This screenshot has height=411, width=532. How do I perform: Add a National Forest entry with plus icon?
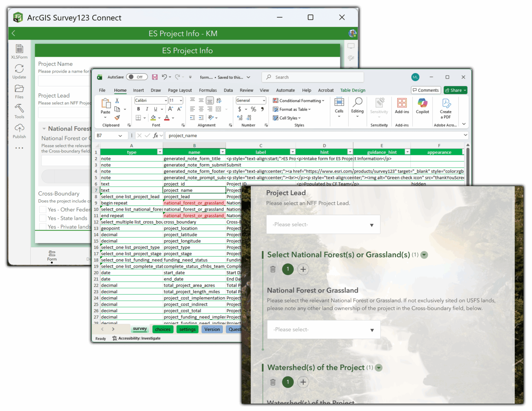tap(303, 269)
